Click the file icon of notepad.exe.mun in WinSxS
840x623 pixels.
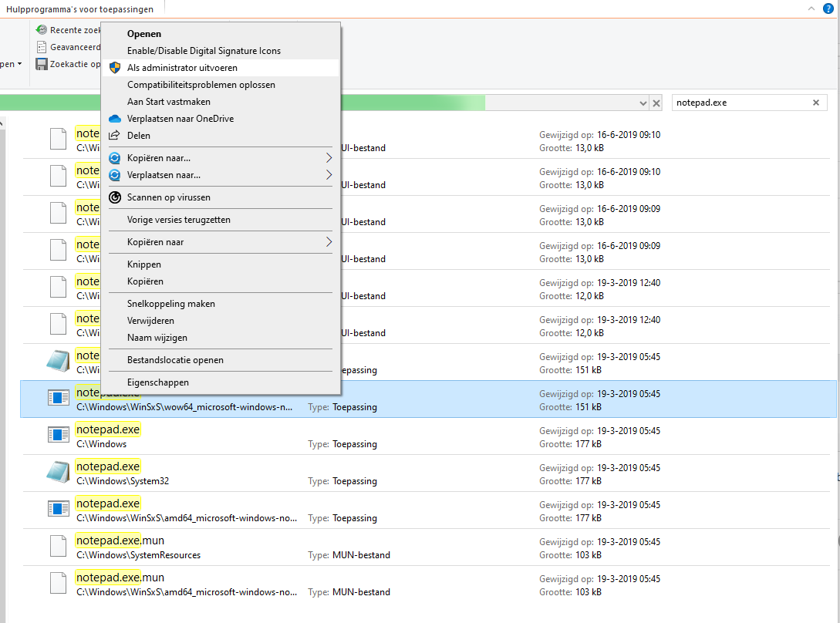click(x=58, y=583)
